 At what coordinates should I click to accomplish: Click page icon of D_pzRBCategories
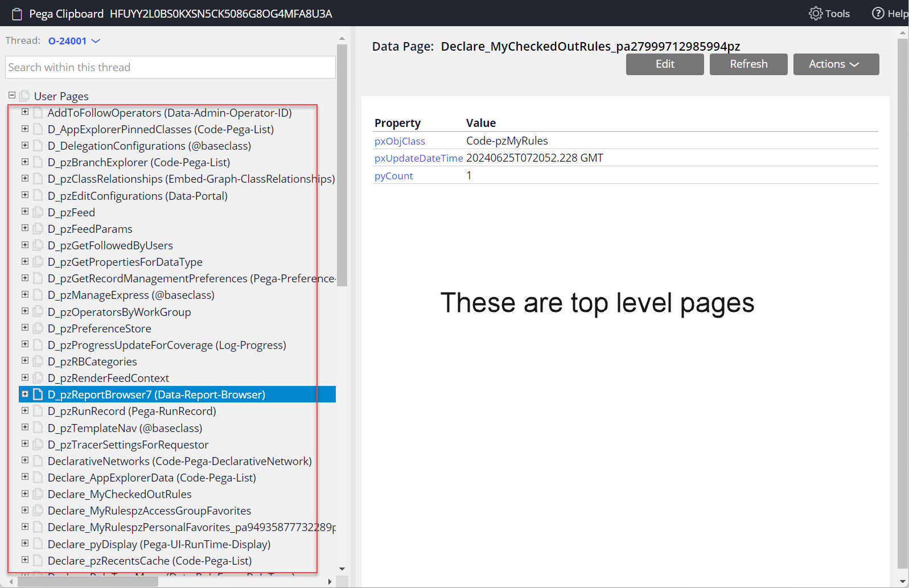pyautogui.click(x=38, y=361)
